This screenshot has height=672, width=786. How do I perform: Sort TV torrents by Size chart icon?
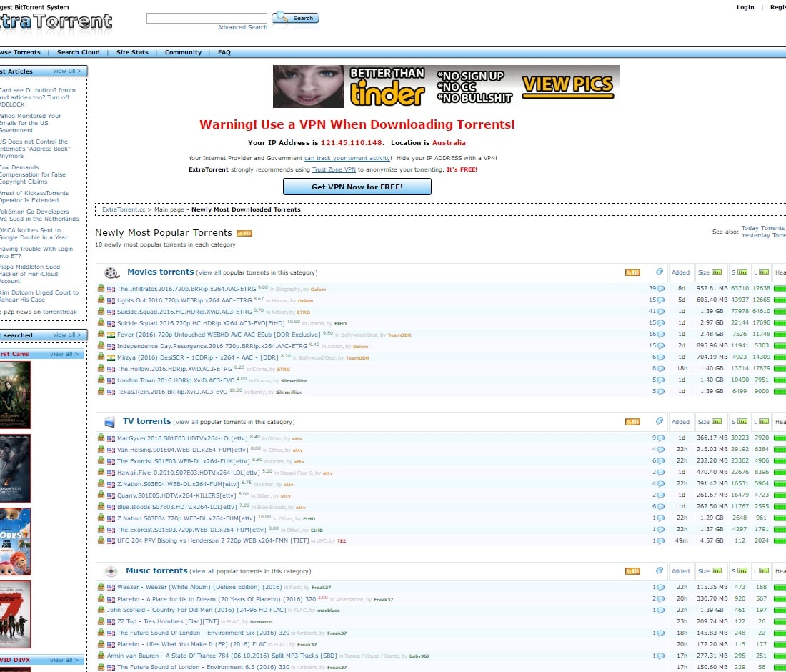(717, 421)
